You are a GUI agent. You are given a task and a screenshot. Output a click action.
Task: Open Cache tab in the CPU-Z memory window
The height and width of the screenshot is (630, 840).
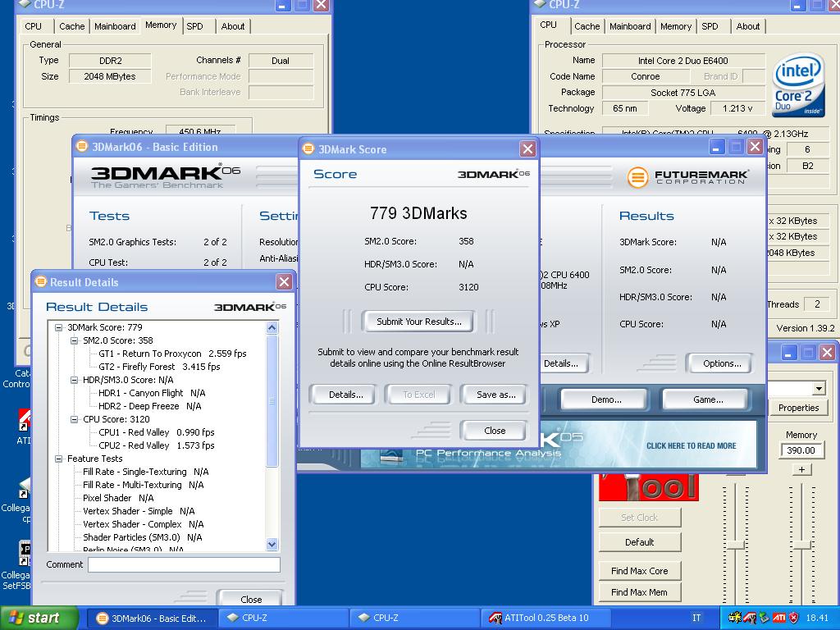[72, 26]
